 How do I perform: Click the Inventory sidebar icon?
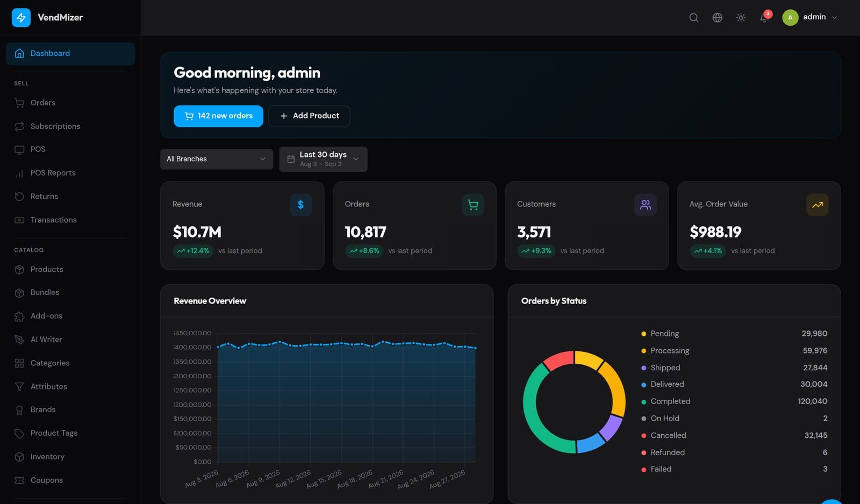click(19, 457)
